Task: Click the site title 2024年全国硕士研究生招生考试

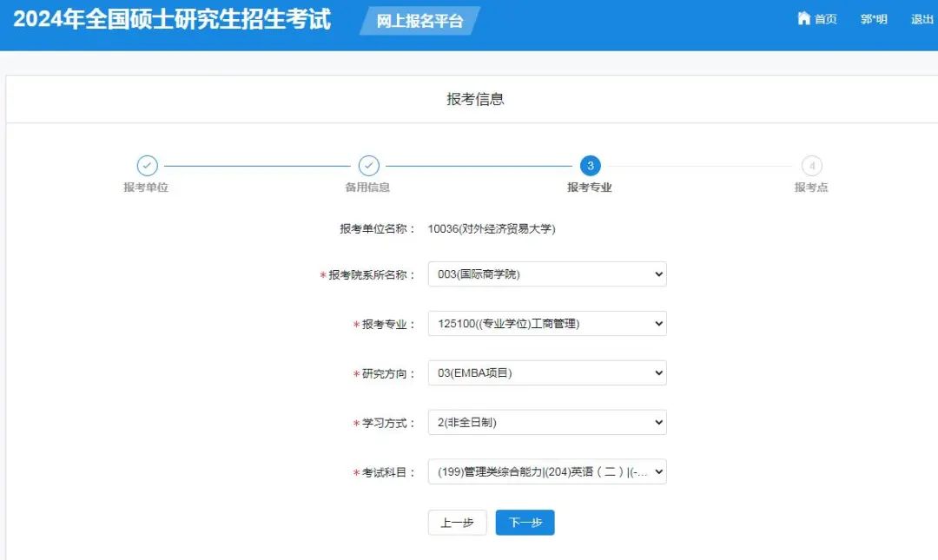Action: click(172, 19)
